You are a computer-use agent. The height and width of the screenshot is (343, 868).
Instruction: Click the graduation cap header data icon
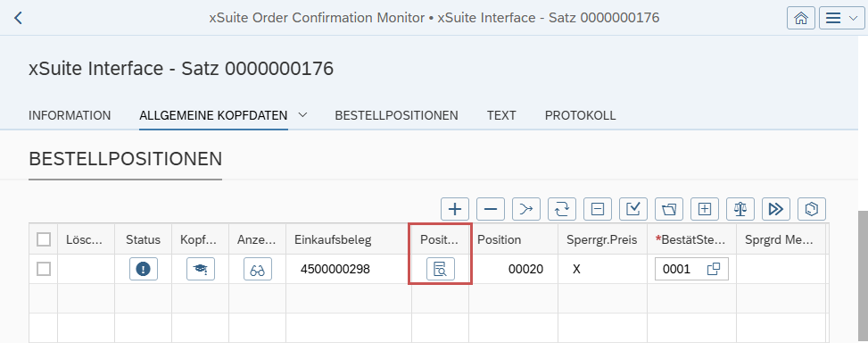click(x=201, y=269)
